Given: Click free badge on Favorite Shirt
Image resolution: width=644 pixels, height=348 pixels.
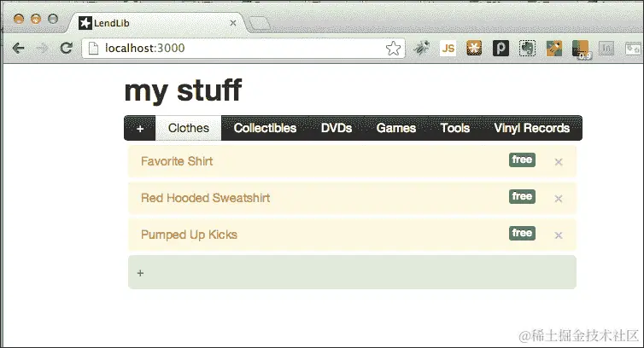Looking at the screenshot, I should pos(522,159).
